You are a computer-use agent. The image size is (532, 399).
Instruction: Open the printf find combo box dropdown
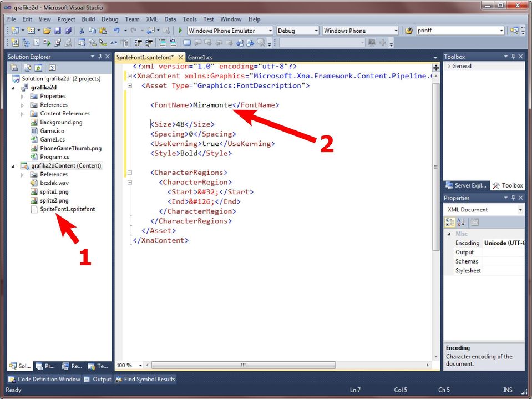coord(501,31)
